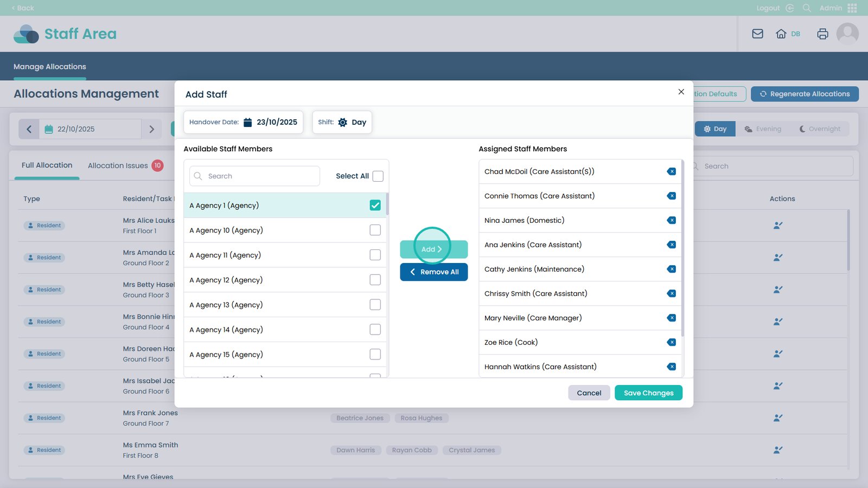Click the printer icon in header
This screenshot has height=488, width=868.
pos(822,34)
